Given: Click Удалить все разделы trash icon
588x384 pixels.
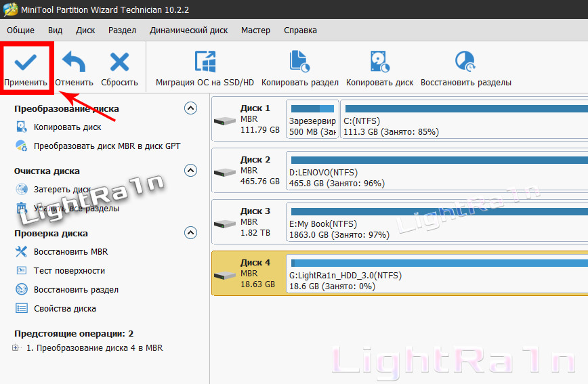Looking at the screenshot, I should [22, 208].
